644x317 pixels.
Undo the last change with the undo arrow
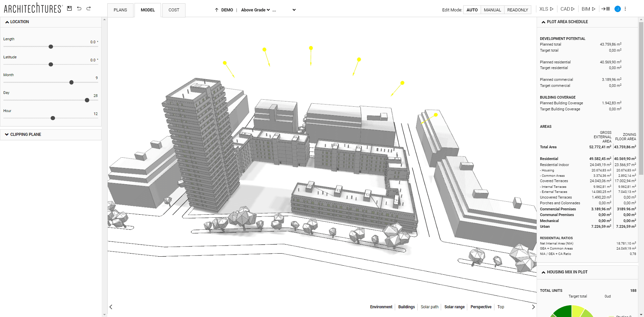[x=79, y=9]
